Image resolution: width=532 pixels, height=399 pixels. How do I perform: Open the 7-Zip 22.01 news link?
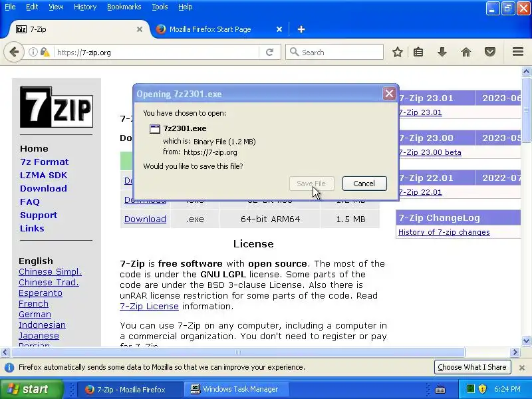(420, 192)
